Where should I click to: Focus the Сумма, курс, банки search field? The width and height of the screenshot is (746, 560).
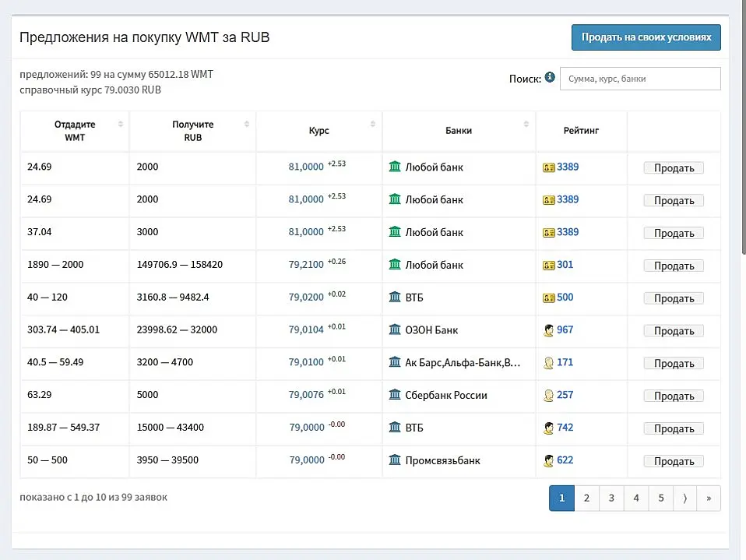click(x=640, y=79)
